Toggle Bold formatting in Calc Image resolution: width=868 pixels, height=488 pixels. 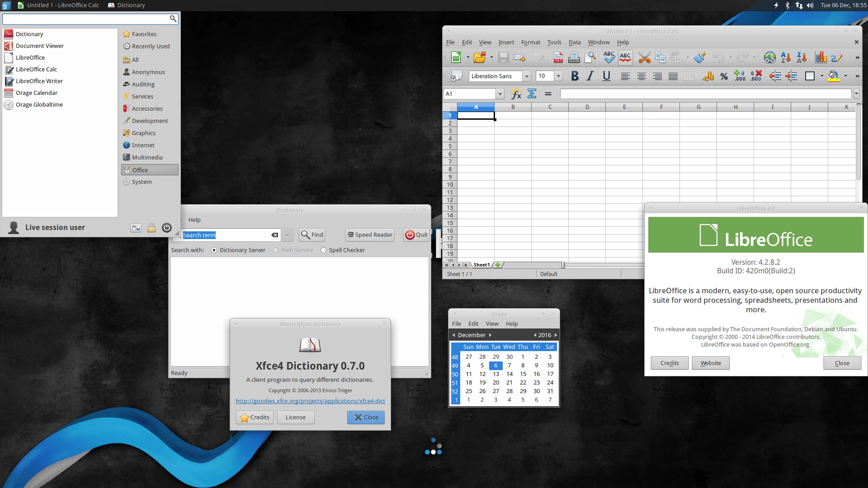point(575,76)
